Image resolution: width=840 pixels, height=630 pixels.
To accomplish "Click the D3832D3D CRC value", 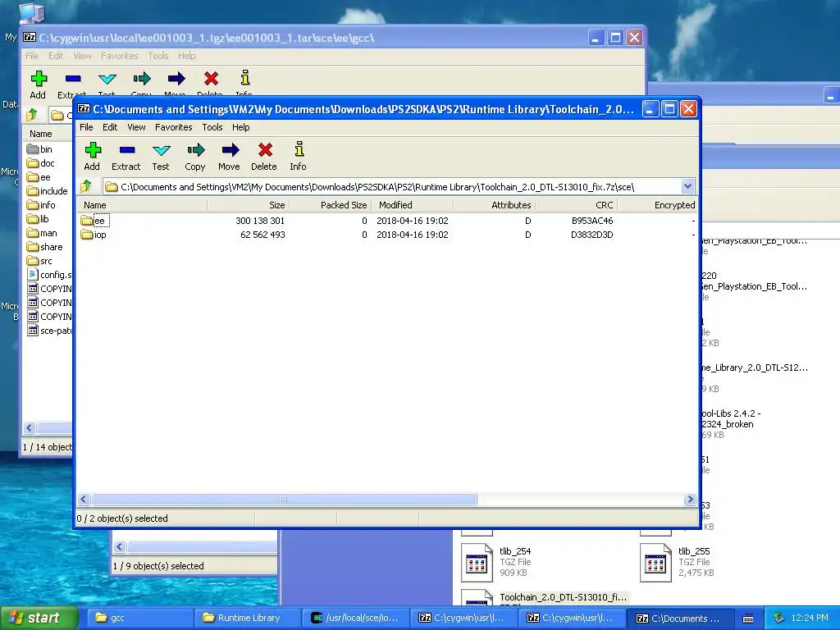I will point(592,235).
